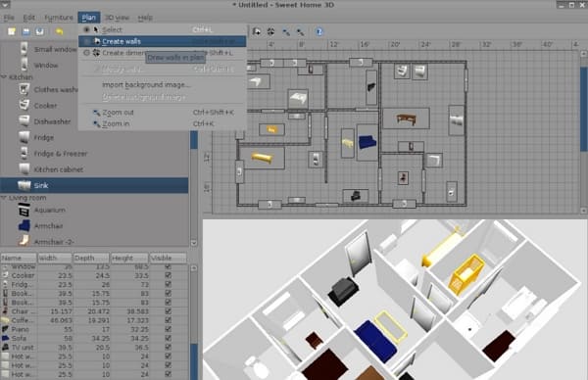Image resolution: width=588 pixels, height=380 pixels.
Task: Open help with the question mark icon
Action: (319, 32)
